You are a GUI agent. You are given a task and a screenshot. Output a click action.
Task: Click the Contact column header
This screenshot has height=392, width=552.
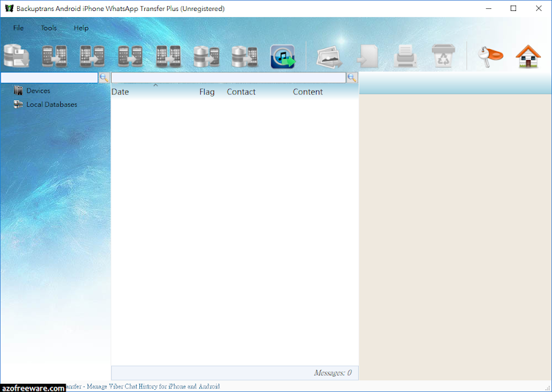(x=241, y=92)
